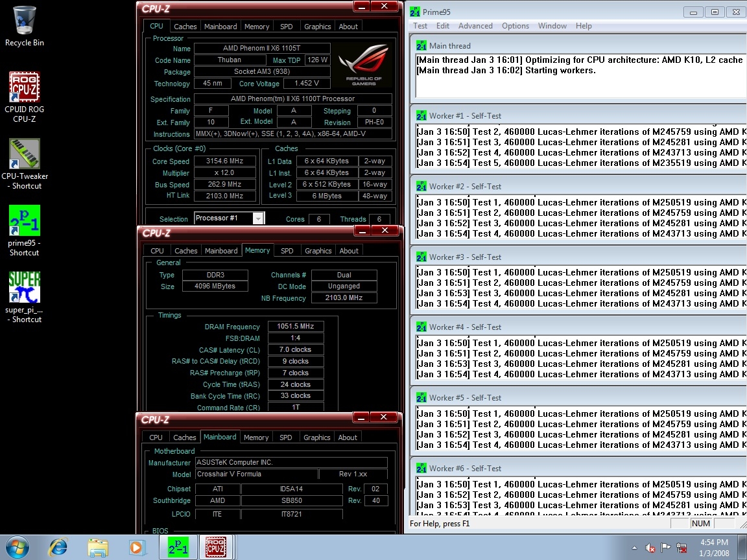Open the Processor #1 selection dropdown in CPU-Z
Image resolution: width=747 pixels, height=560 pixels.
[x=257, y=218]
